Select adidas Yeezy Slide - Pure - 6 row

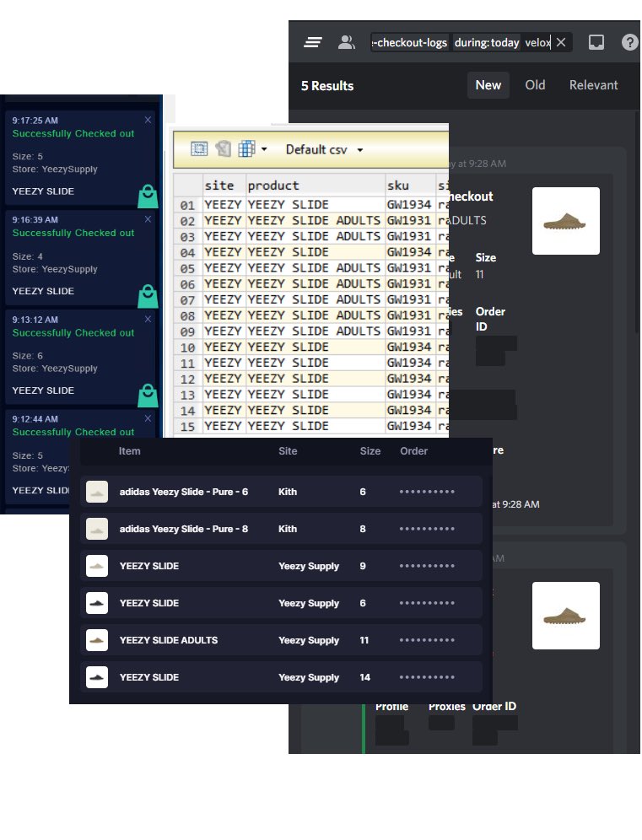(x=281, y=492)
